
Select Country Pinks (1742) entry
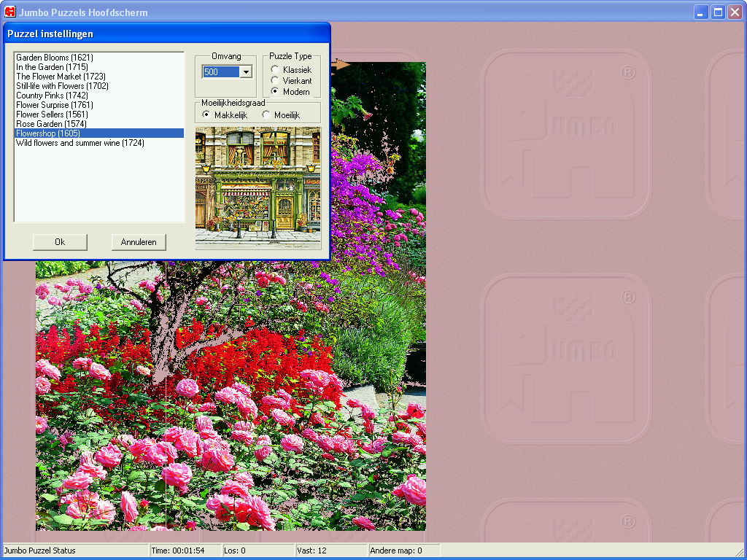coord(99,96)
